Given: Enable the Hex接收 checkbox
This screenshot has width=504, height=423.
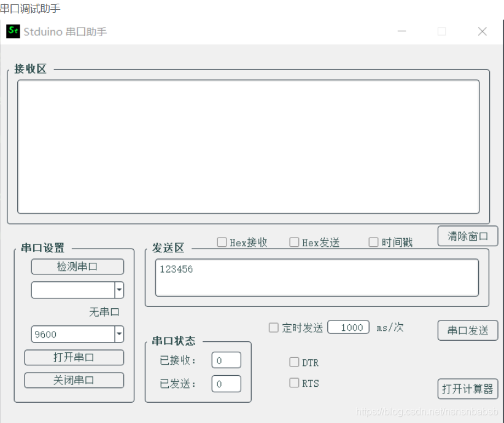Looking at the screenshot, I should (222, 242).
